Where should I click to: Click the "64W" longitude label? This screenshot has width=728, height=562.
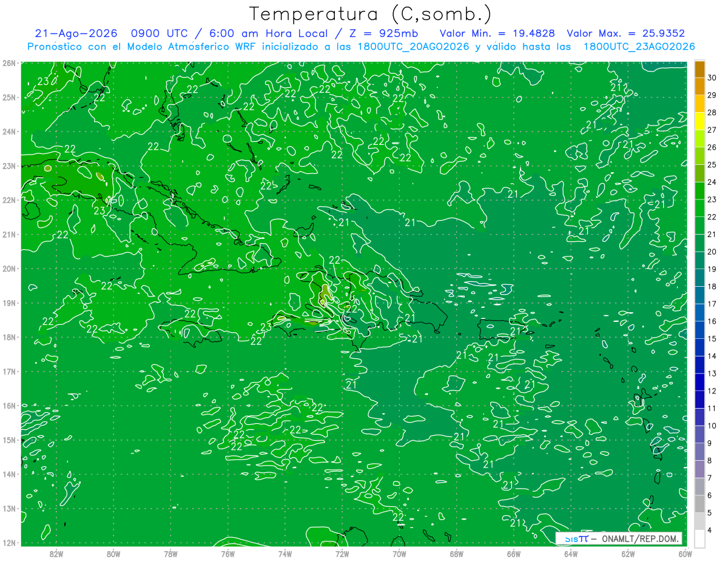click(x=570, y=553)
